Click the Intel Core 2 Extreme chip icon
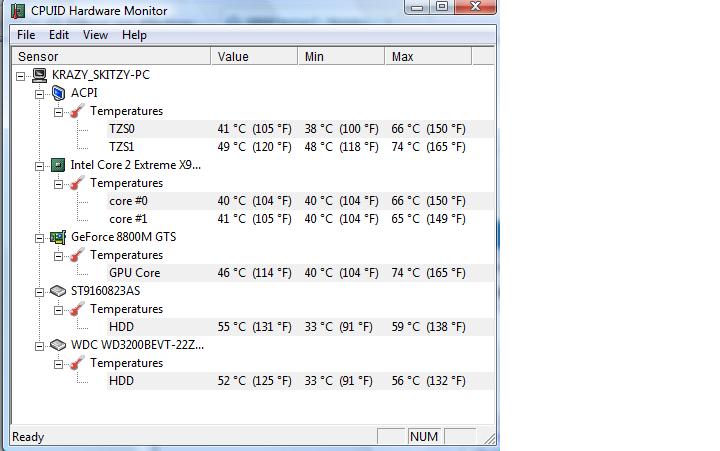 pos(58,165)
